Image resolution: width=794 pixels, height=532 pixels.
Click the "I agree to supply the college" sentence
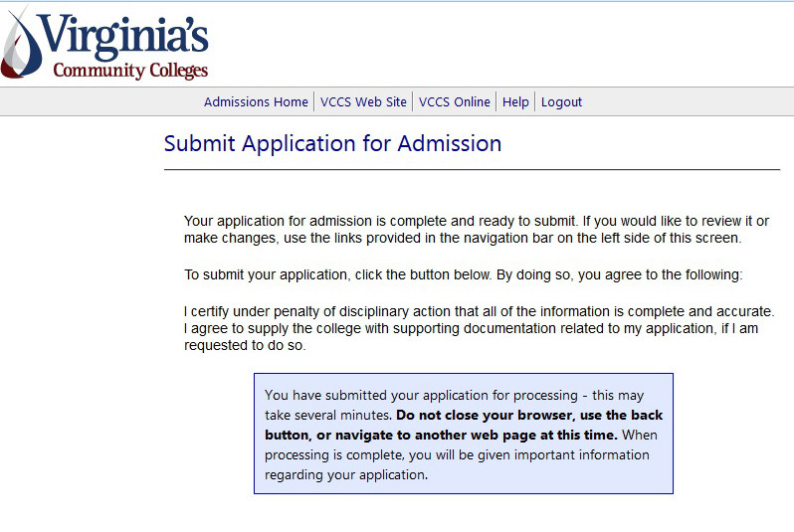pyautogui.click(x=472, y=329)
